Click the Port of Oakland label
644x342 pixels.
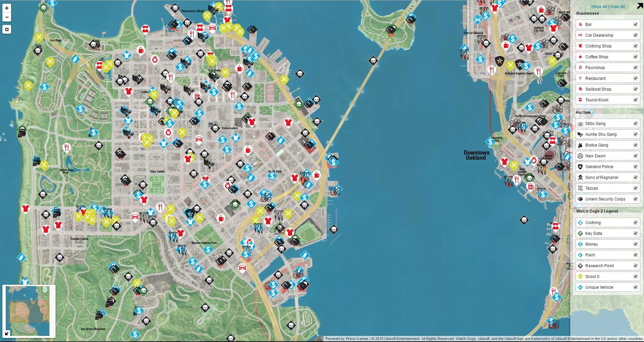click(x=474, y=33)
